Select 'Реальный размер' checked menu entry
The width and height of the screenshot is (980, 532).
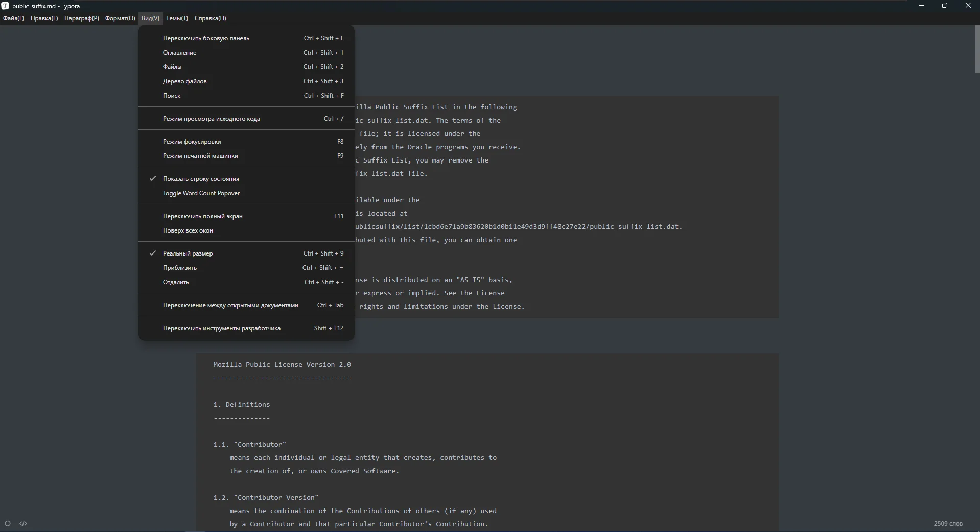(188, 253)
